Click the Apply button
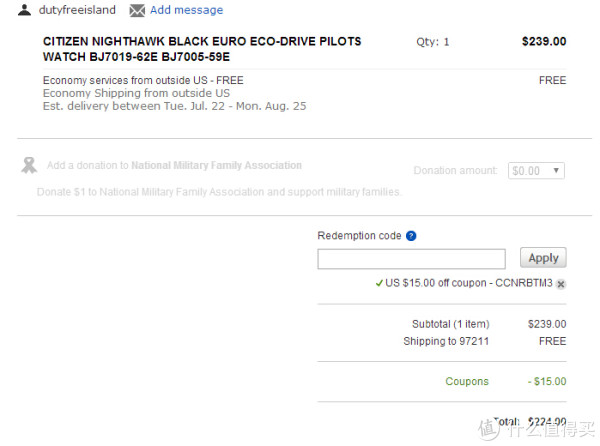 point(543,258)
